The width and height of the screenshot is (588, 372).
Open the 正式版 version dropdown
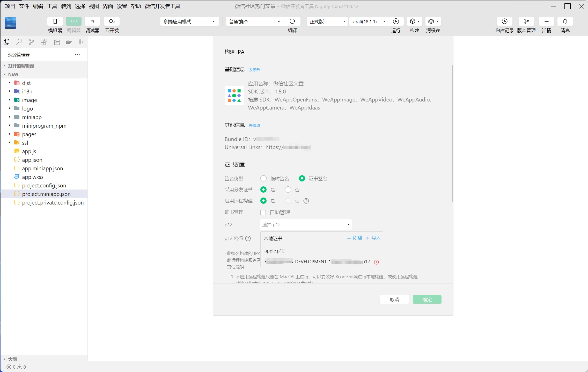pos(327,21)
